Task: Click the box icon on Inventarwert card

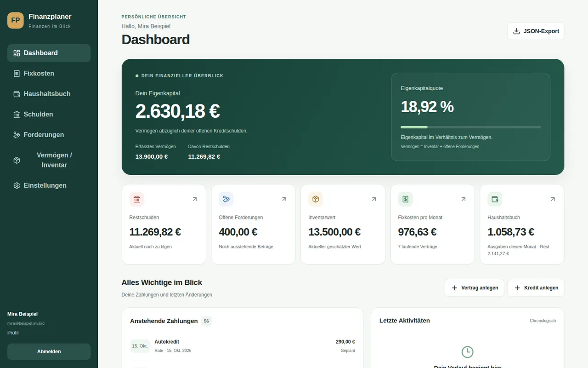Action: [316, 199]
